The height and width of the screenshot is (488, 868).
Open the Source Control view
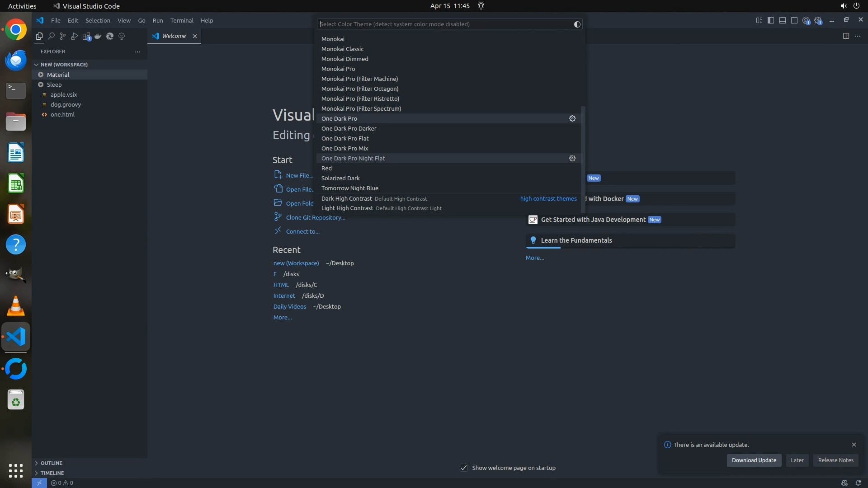[x=63, y=36]
